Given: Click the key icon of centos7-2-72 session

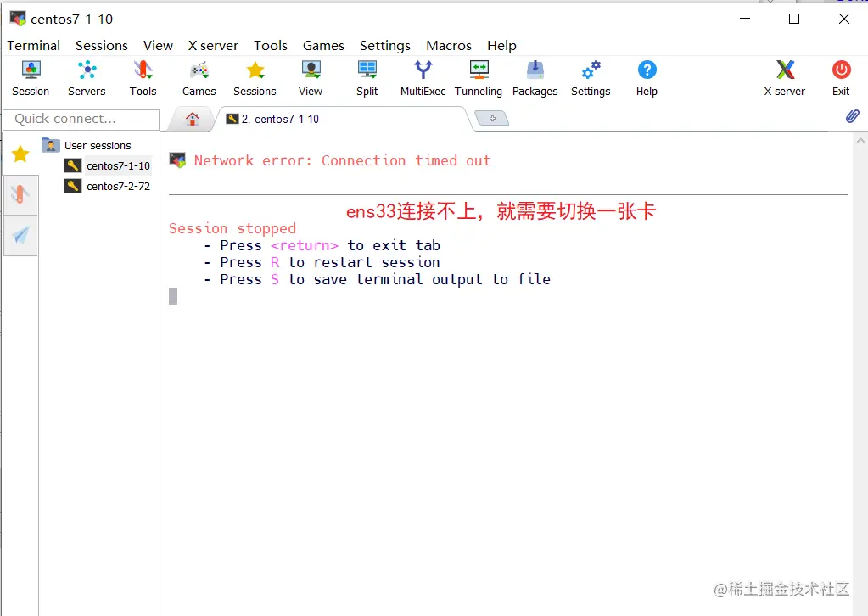Looking at the screenshot, I should click(72, 186).
